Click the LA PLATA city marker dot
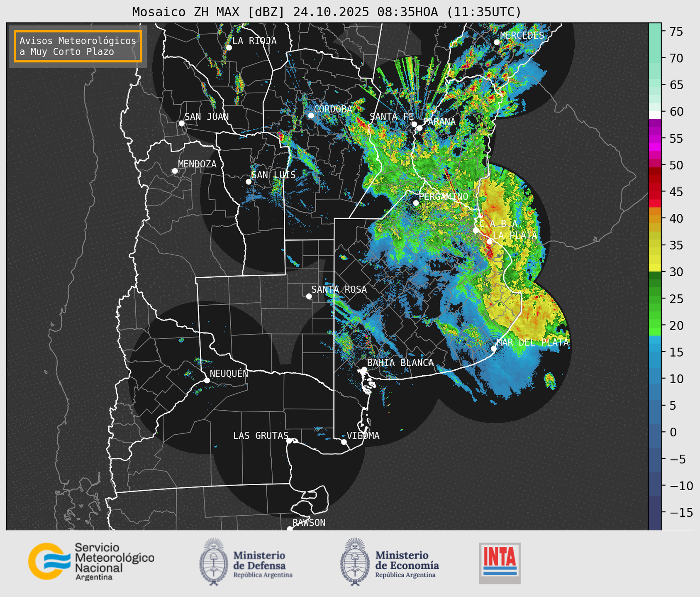 [490, 242]
